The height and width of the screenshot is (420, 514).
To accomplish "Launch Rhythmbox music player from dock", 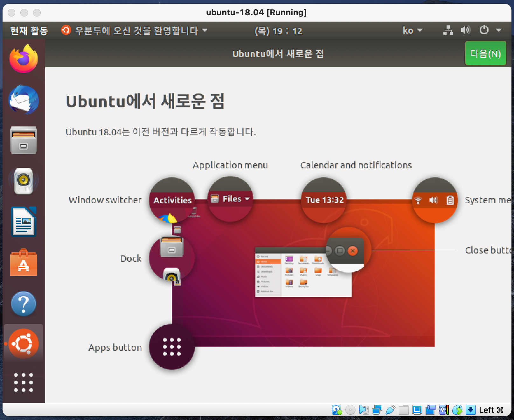I will pos(24,181).
